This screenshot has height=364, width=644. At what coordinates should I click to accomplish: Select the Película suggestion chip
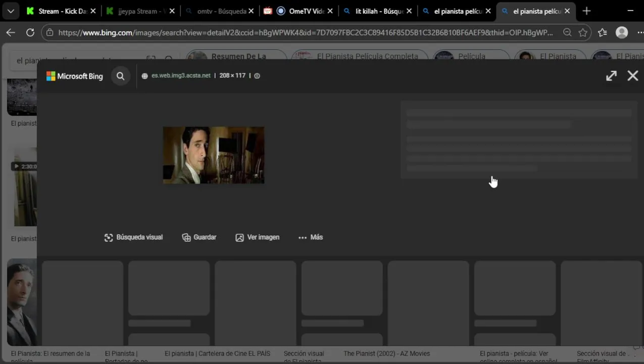click(x=471, y=56)
